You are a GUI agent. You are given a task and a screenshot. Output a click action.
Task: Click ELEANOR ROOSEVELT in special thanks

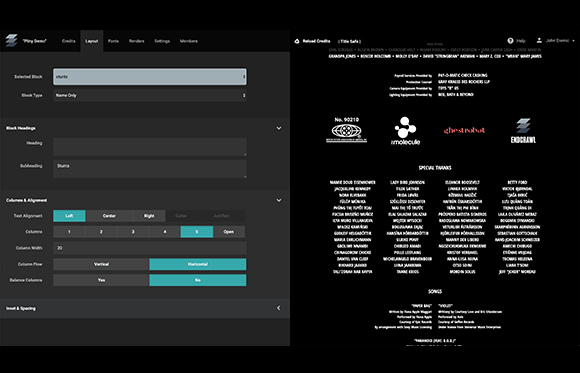[x=462, y=182]
